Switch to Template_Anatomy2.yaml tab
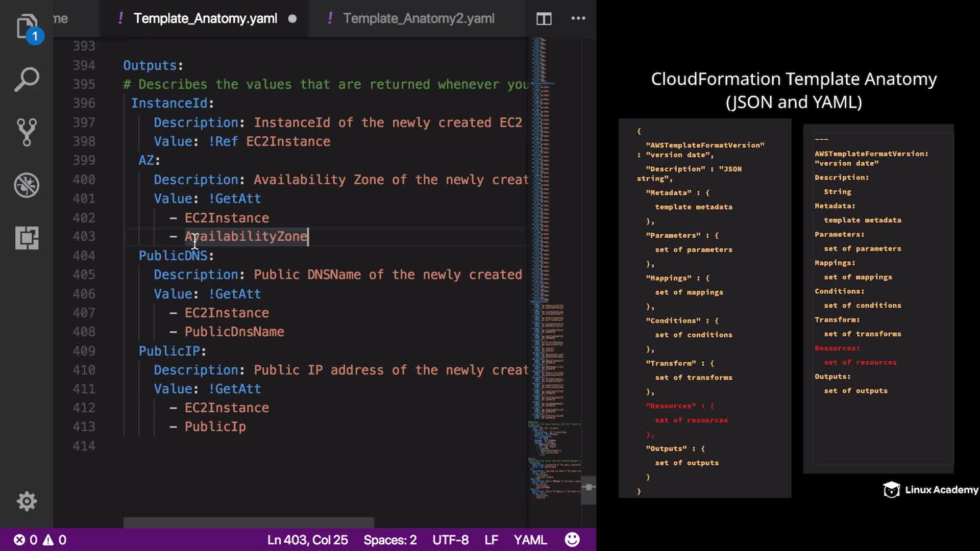 click(x=418, y=18)
